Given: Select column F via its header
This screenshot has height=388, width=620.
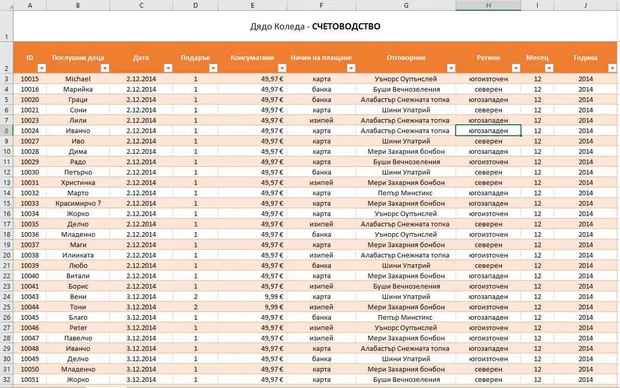Looking at the screenshot, I should point(321,5).
